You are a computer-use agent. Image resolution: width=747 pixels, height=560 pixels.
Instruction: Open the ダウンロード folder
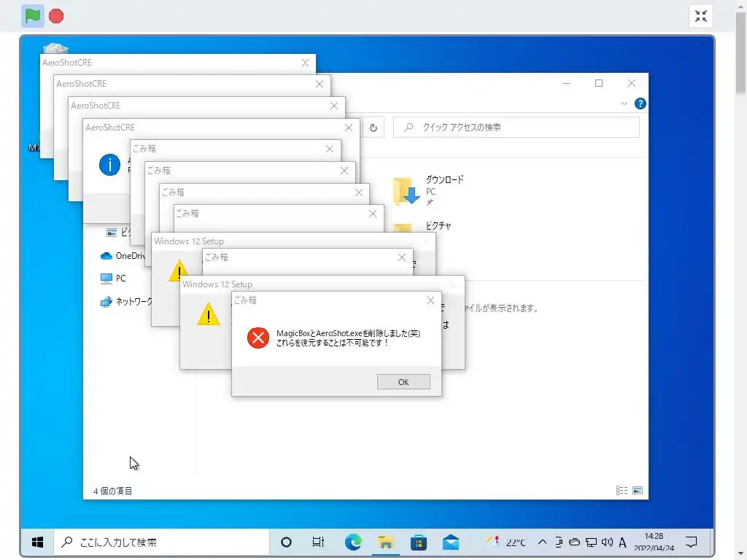point(427,190)
